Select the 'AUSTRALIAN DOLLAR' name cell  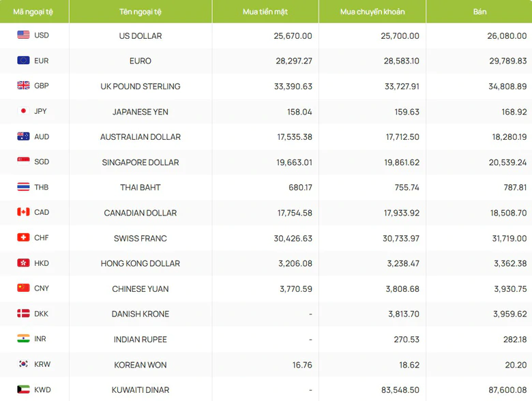point(141,137)
